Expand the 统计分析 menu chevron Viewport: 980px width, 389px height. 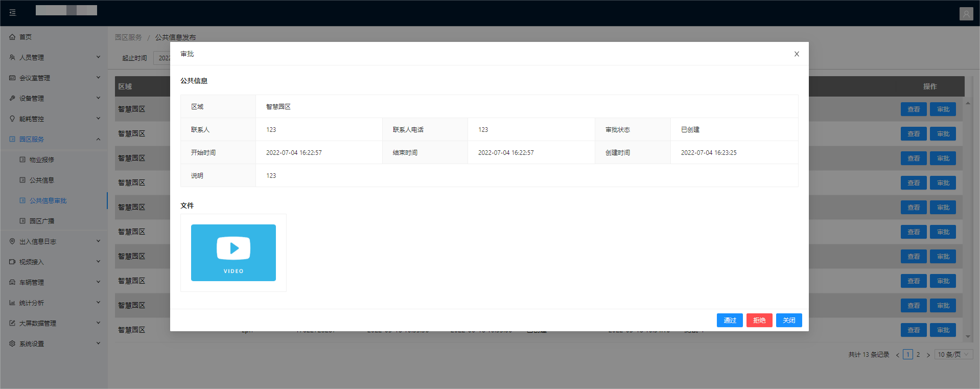[x=98, y=303]
